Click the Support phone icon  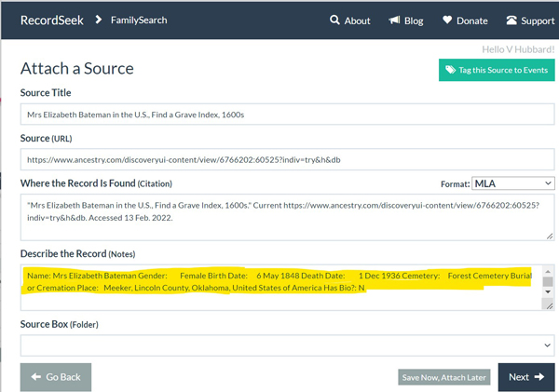511,20
